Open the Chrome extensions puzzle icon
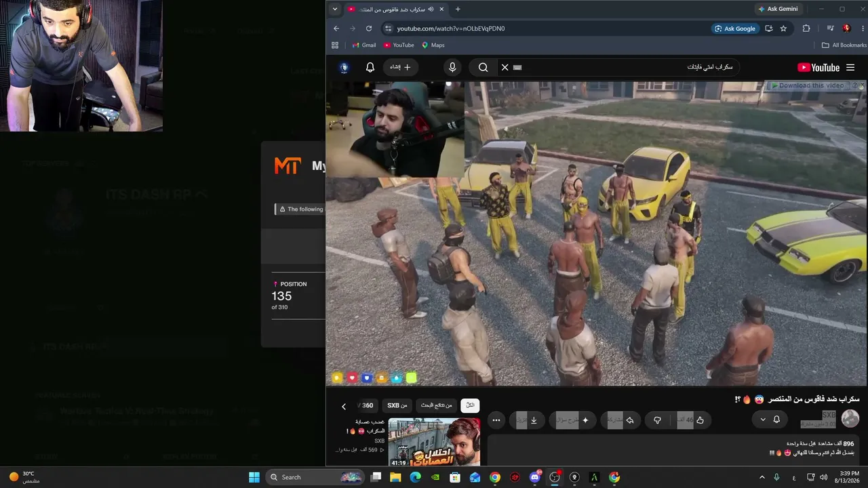This screenshot has width=868, height=488. [806, 28]
